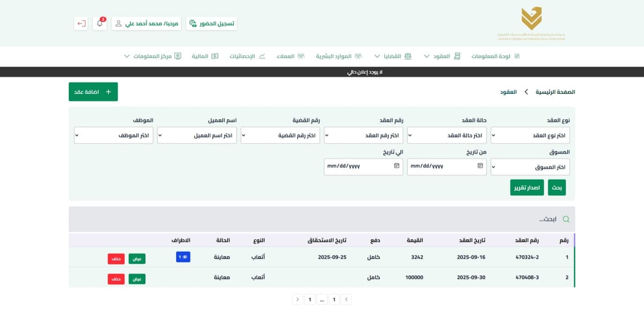Click the blue parties badge for contract 470324-2
Screen dimensions: 644x317
tap(184, 257)
